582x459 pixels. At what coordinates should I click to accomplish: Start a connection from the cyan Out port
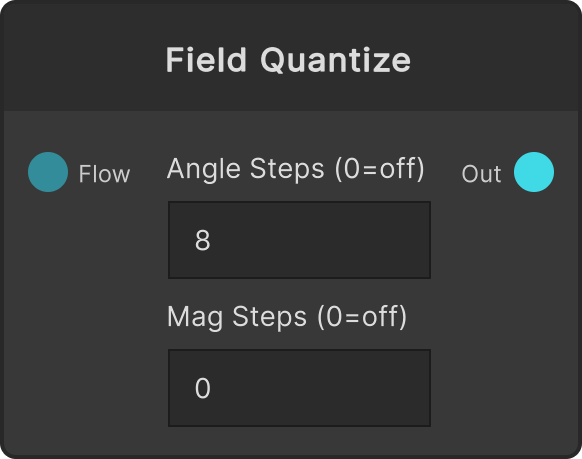[x=534, y=172]
